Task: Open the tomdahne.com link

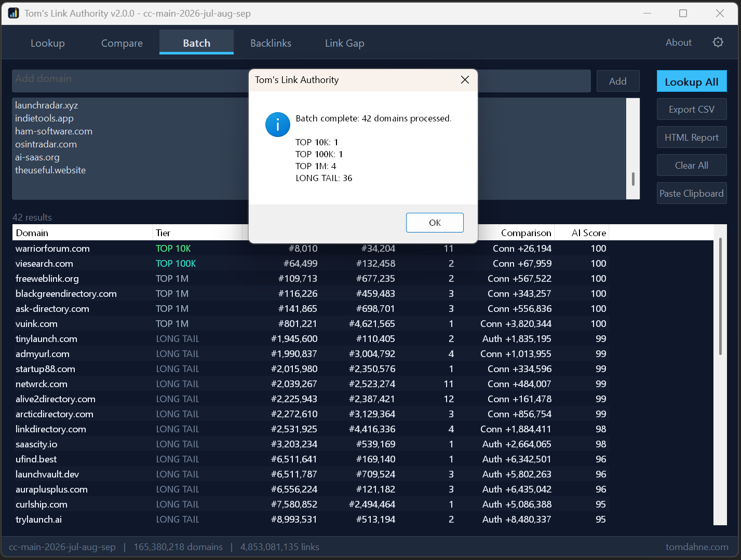Action: click(697, 547)
